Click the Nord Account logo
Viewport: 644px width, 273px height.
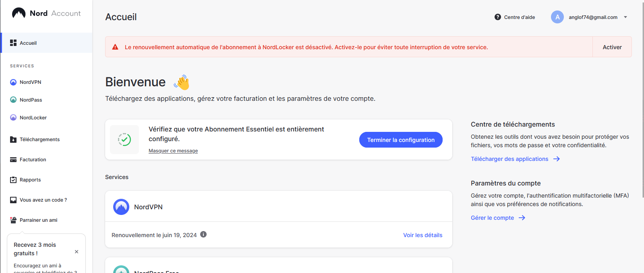click(x=46, y=13)
